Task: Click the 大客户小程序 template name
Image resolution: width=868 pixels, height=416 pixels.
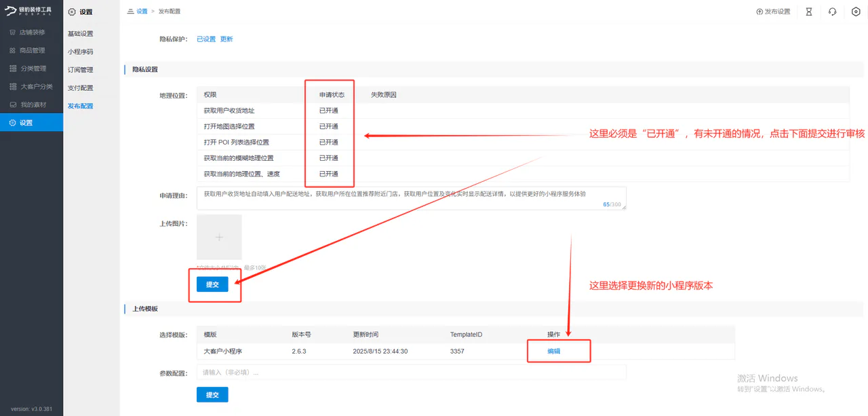Action: point(223,352)
